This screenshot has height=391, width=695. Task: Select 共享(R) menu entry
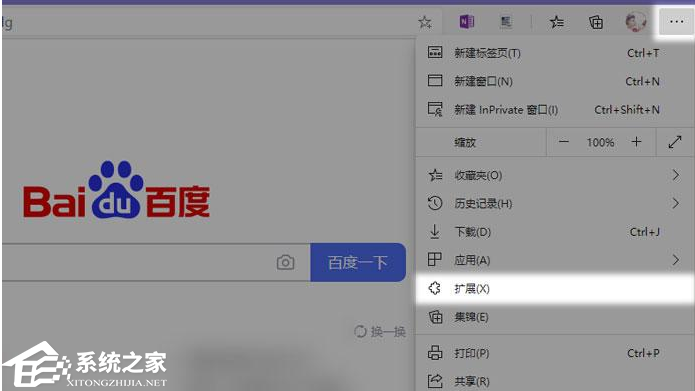pyautogui.click(x=555, y=381)
